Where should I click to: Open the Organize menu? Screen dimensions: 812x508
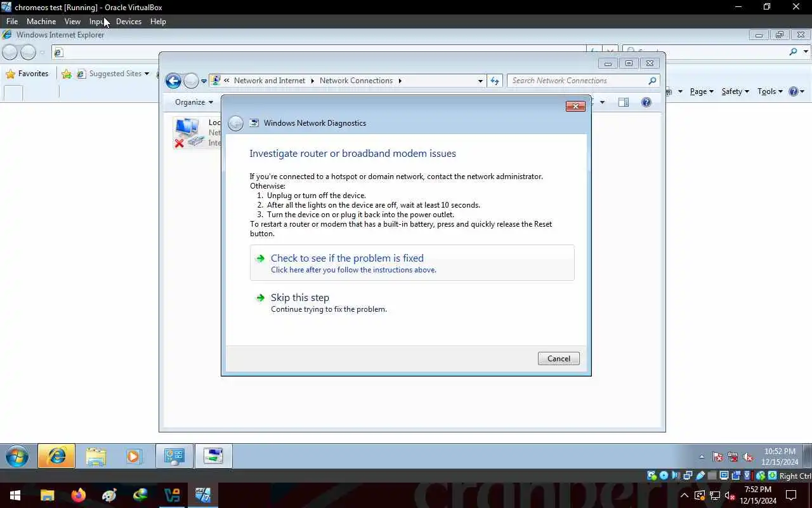(194, 102)
